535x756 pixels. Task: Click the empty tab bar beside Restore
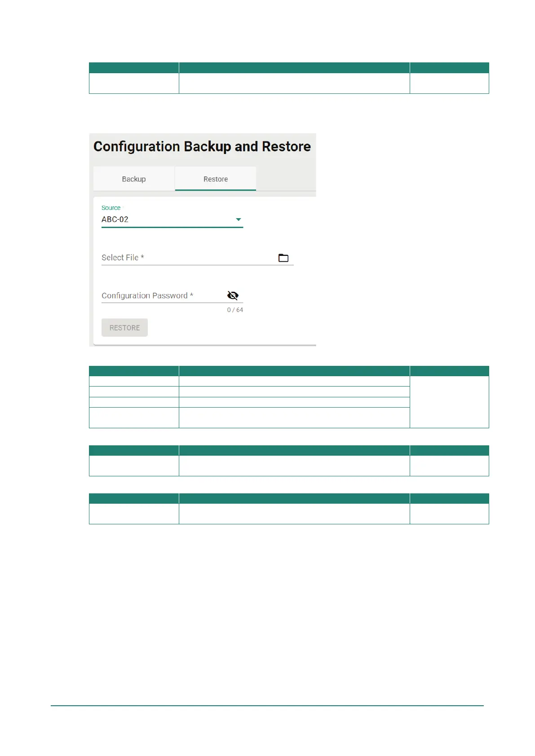tap(286, 179)
